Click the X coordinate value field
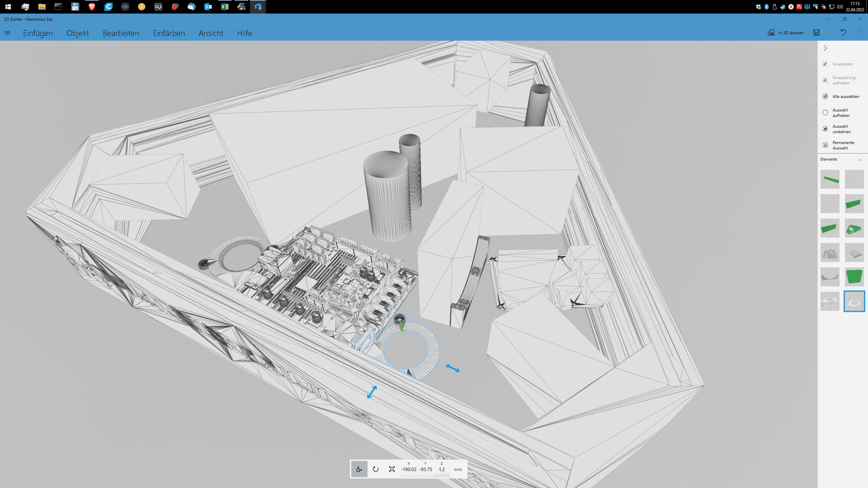This screenshot has width=868, height=488. (x=409, y=469)
